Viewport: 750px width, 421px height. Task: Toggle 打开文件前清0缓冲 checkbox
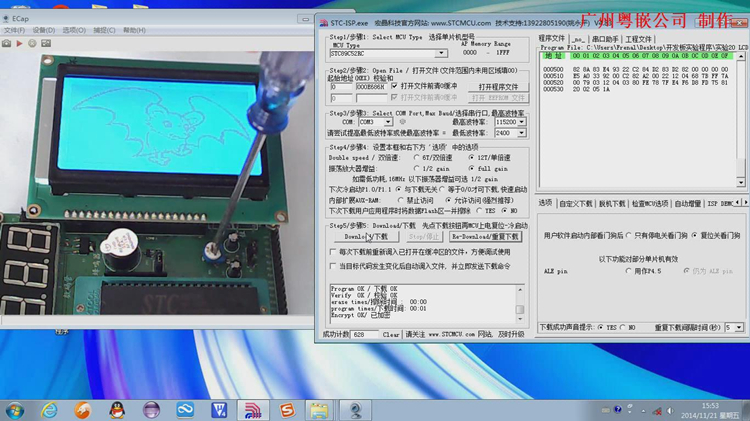click(394, 86)
